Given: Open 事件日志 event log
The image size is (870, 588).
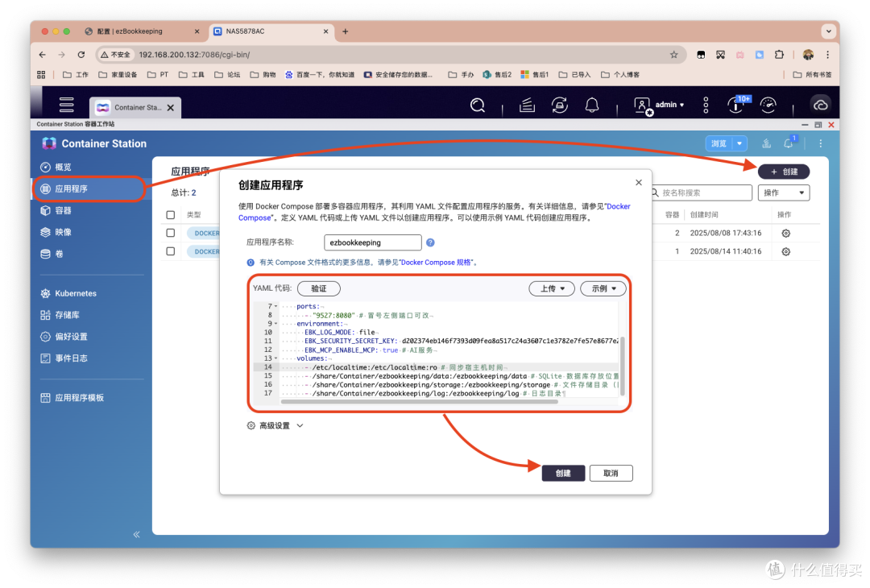Looking at the screenshot, I should pos(64,358).
